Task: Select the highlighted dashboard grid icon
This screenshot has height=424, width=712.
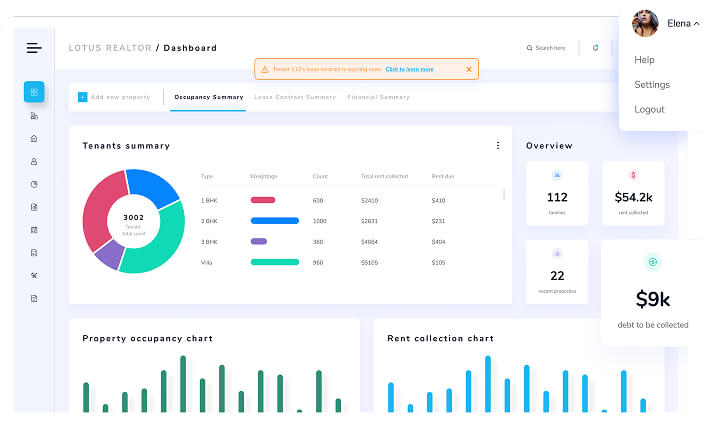Action: 34,92
